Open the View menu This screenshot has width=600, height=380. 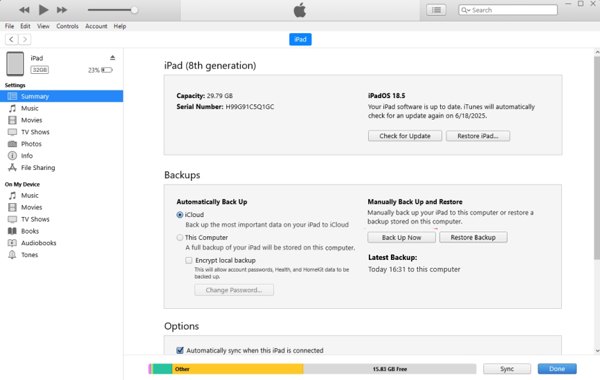pos(43,26)
